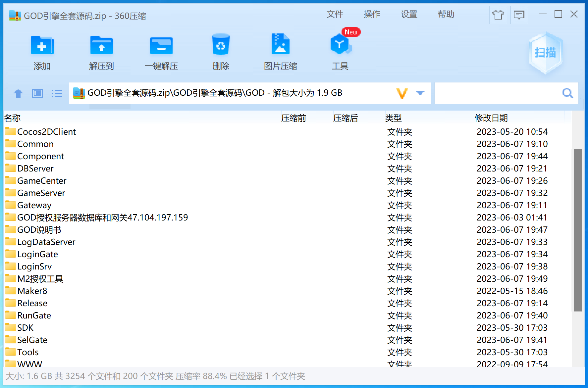
Task: Open the 文件 menu
Action: pos(335,14)
